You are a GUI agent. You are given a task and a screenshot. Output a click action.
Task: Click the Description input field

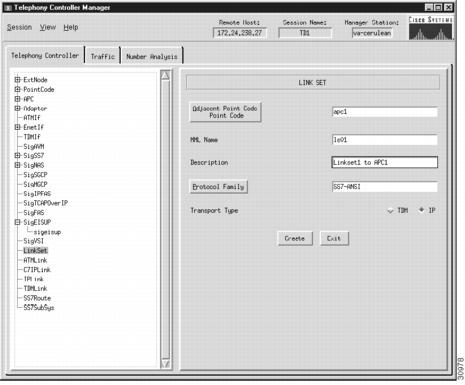[x=384, y=162]
